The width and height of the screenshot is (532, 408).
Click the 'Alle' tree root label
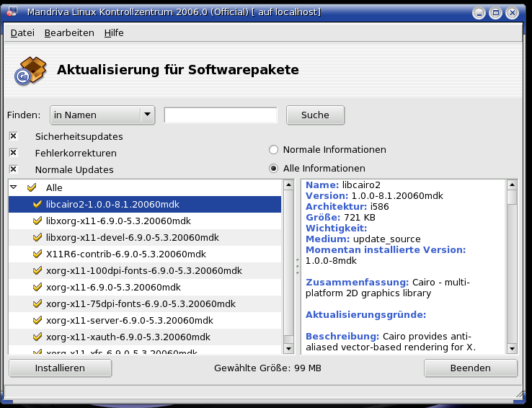(x=54, y=188)
